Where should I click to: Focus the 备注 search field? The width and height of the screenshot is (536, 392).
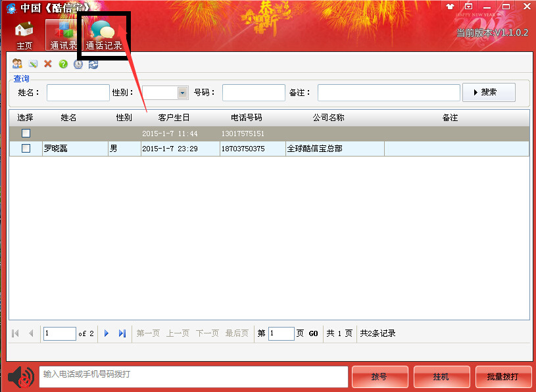coord(389,93)
